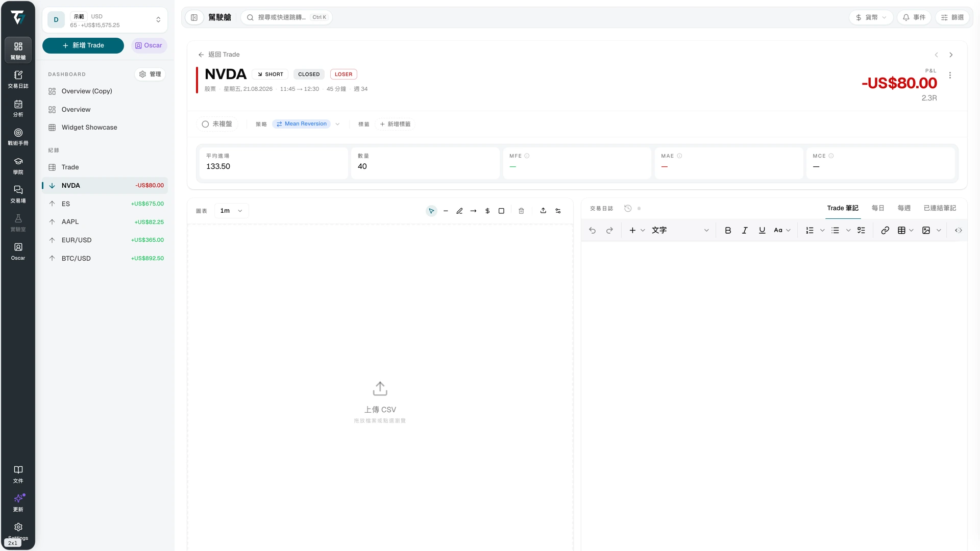Click the 上傳 CSV upload area
Viewport: 980px width, 551px height.
pos(380,402)
